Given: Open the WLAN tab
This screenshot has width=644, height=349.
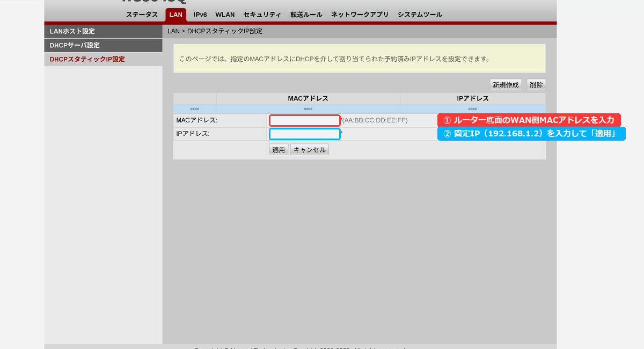Looking at the screenshot, I should coord(225,14).
